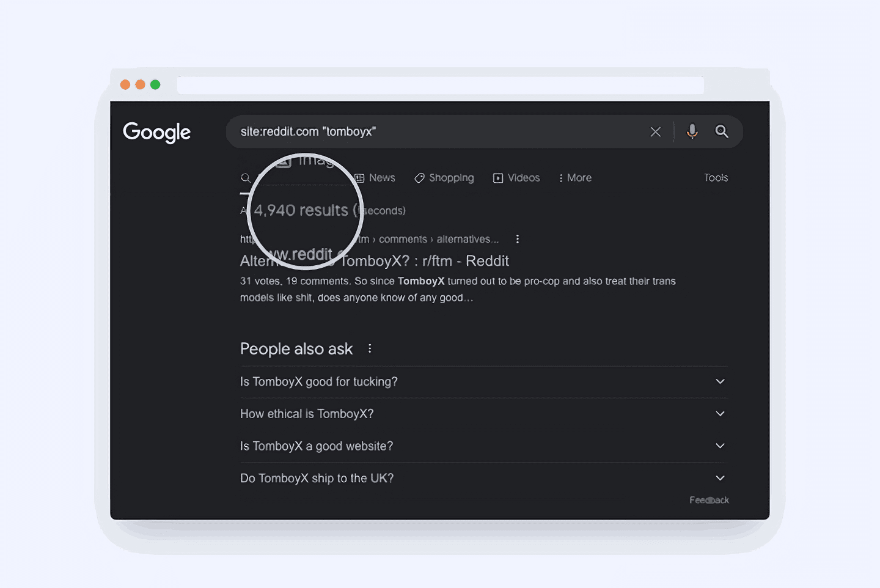
Task: Click the Google logo
Action: pos(157,132)
